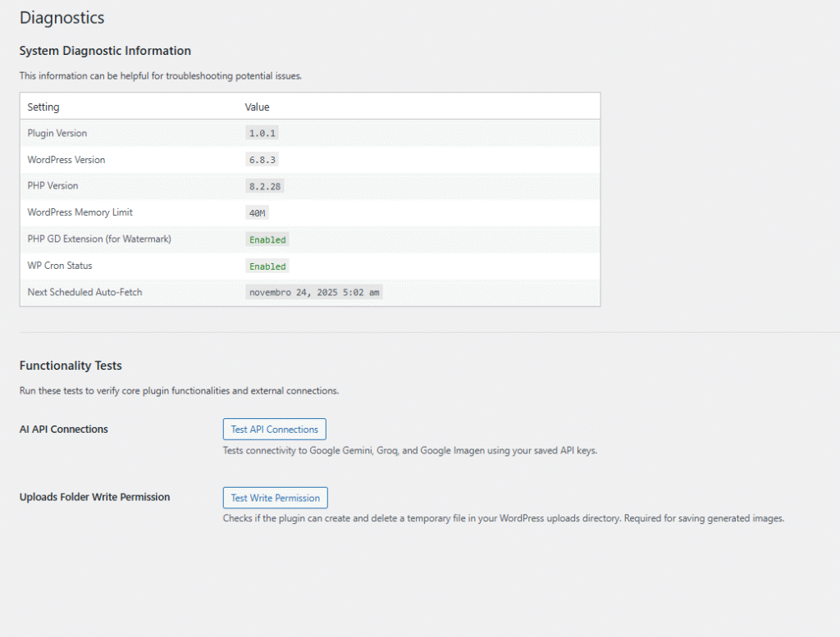Click the Test Write Permission button

275,498
